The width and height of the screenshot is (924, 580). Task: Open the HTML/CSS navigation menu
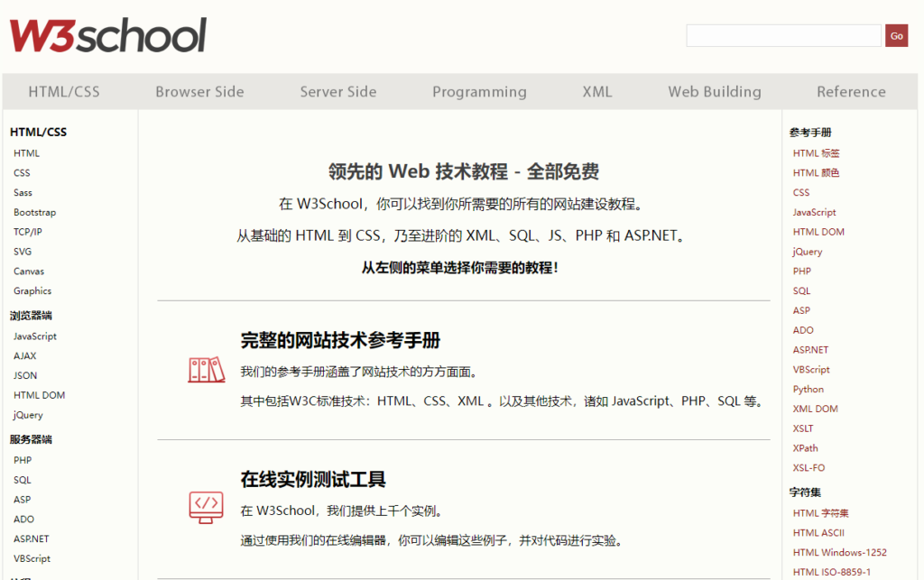pos(63,91)
